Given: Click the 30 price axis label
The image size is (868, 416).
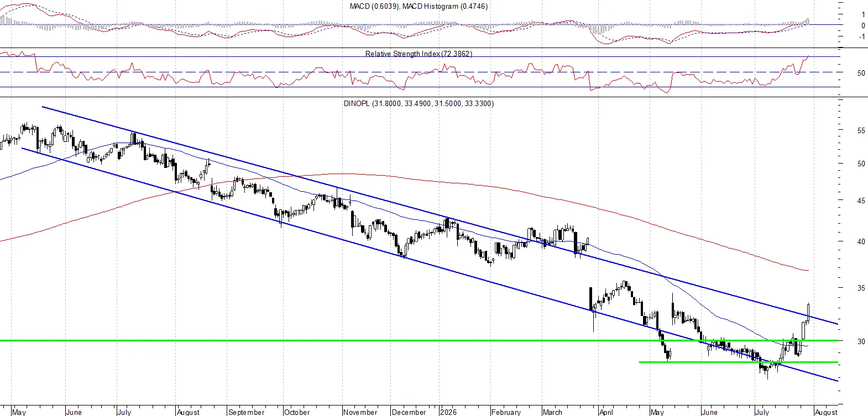Looking at the screenshot, I should pos(861,341).
